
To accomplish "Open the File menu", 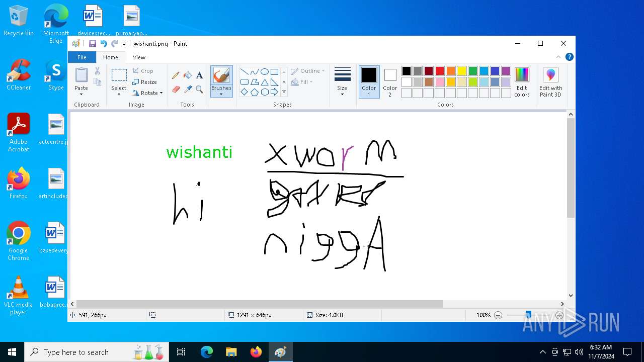I will (82, 57).
